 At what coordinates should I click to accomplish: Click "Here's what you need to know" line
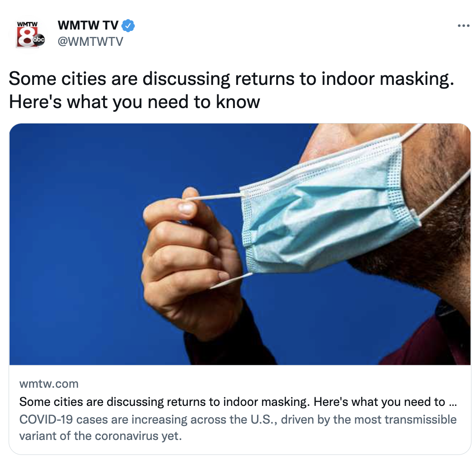click(134, 102)
